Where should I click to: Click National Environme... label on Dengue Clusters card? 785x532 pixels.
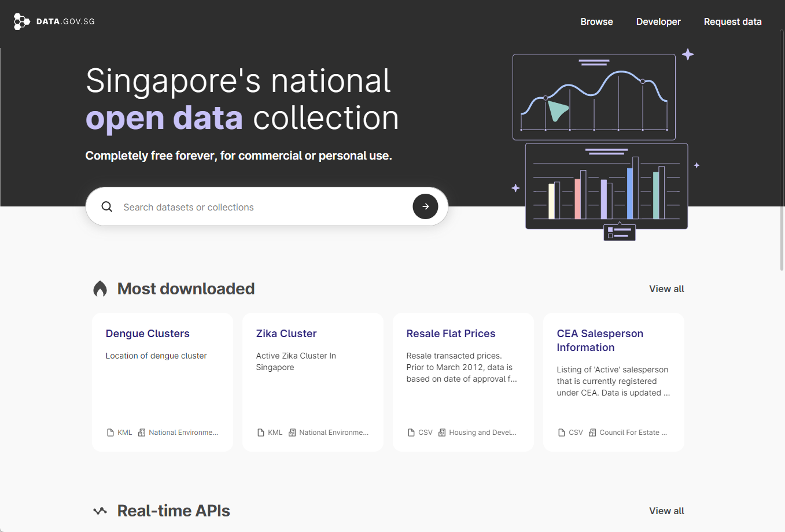pyautogui.click(x=183, y=433)
